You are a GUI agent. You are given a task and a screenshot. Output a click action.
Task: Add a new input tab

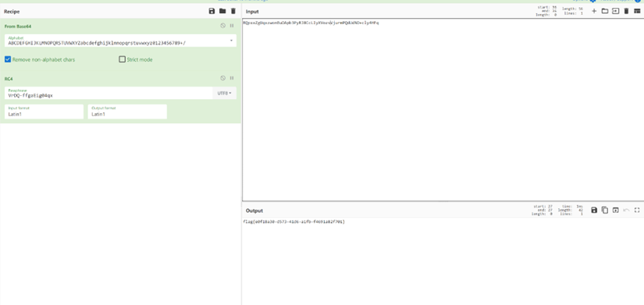tap(594, 11)
